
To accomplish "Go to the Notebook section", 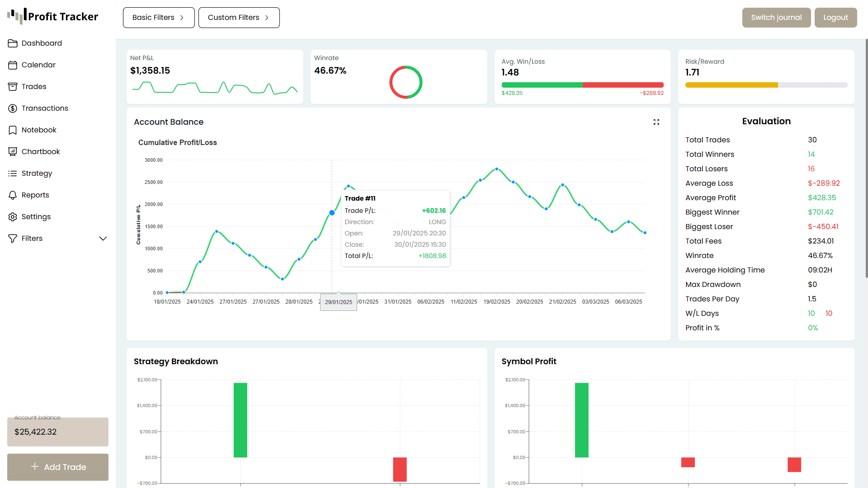I will coord(39,130).
